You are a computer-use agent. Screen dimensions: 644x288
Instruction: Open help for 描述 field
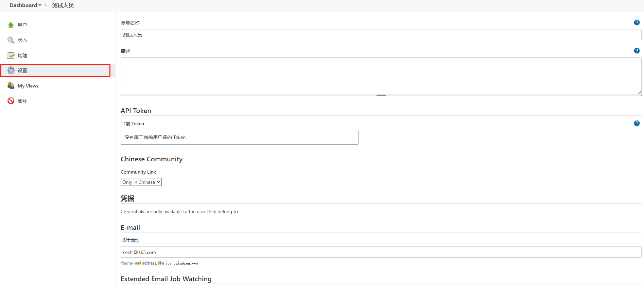pyautogui.click(x=637, y=51)
